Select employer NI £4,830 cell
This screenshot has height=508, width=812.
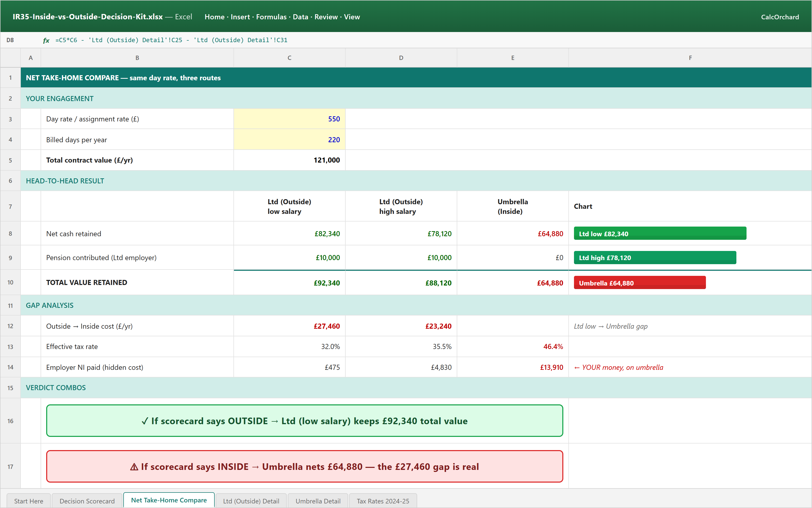point(401,367)
